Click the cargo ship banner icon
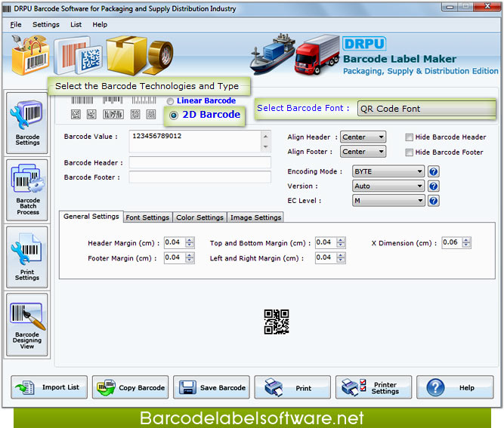The height and width of the screenshot is (428, 504). 273,54
